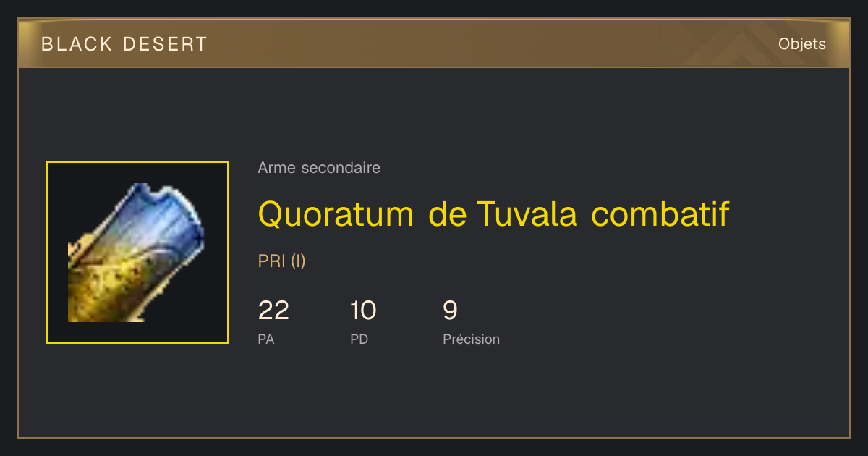Click the word Tuvala in item title
The image size is (868, 456).
click(527, 214)
